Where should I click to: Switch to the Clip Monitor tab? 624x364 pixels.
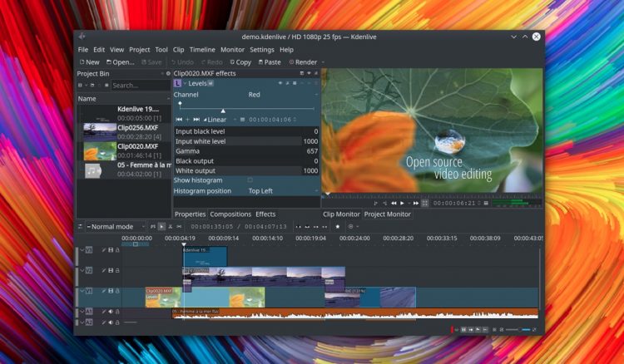341,214
